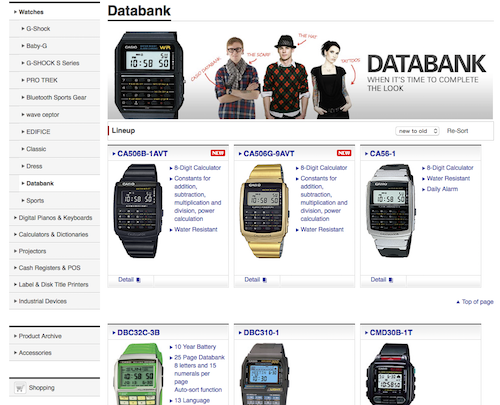Click the Shopping link in sidebar
This screenshot has width=500, height=405.
click(x=42, y=388)
